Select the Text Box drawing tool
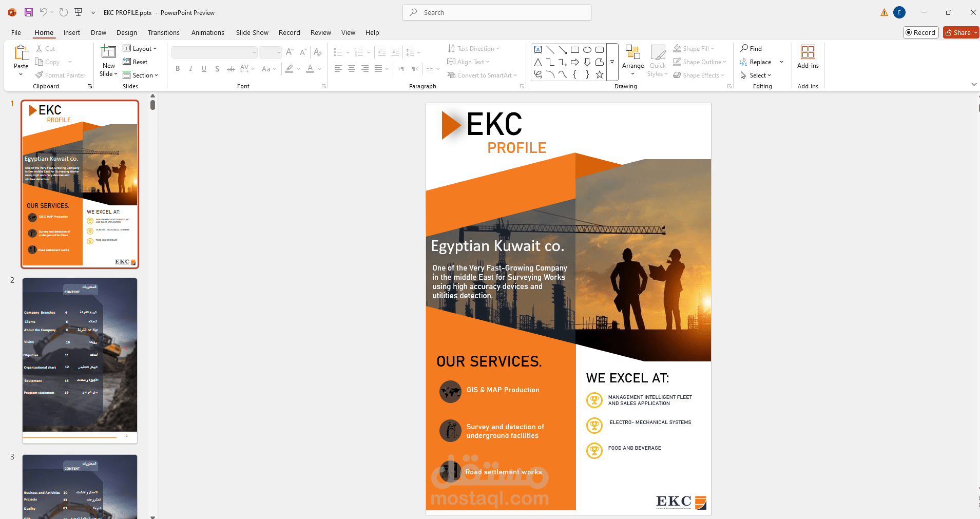This screenshot has width=980, height=519. tap(538, 49)
